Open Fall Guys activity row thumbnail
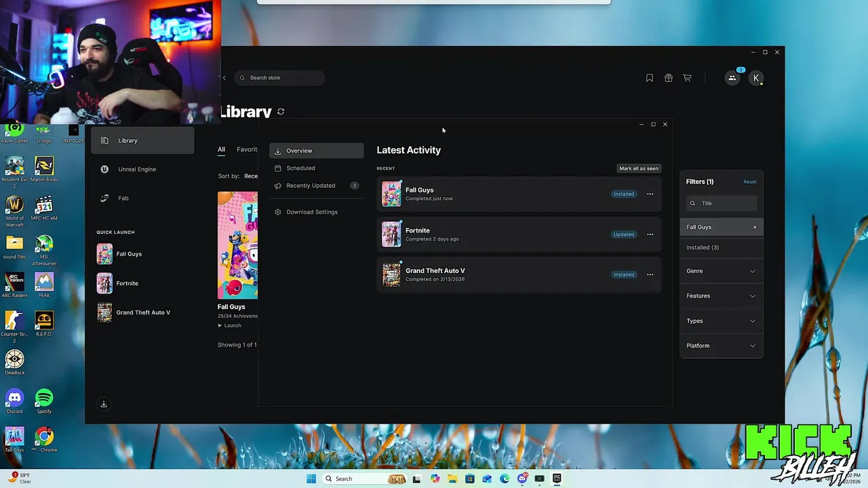The width and height of the screenshot is (868, 488). click(x=391, y=194)
